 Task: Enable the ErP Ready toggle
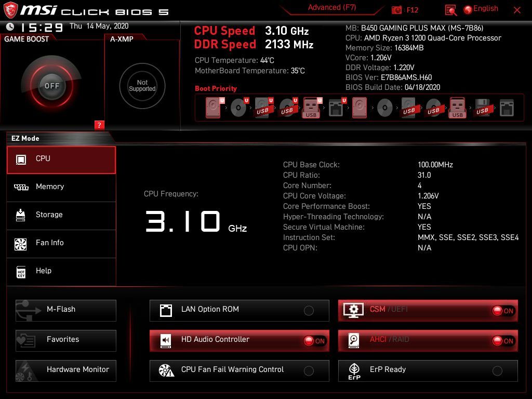click(x=497, y=371)
